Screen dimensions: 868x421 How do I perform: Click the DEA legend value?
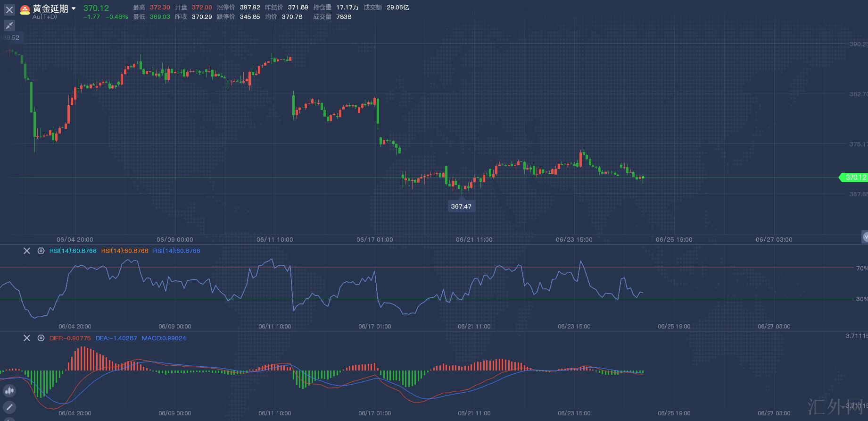pos(116,338)
